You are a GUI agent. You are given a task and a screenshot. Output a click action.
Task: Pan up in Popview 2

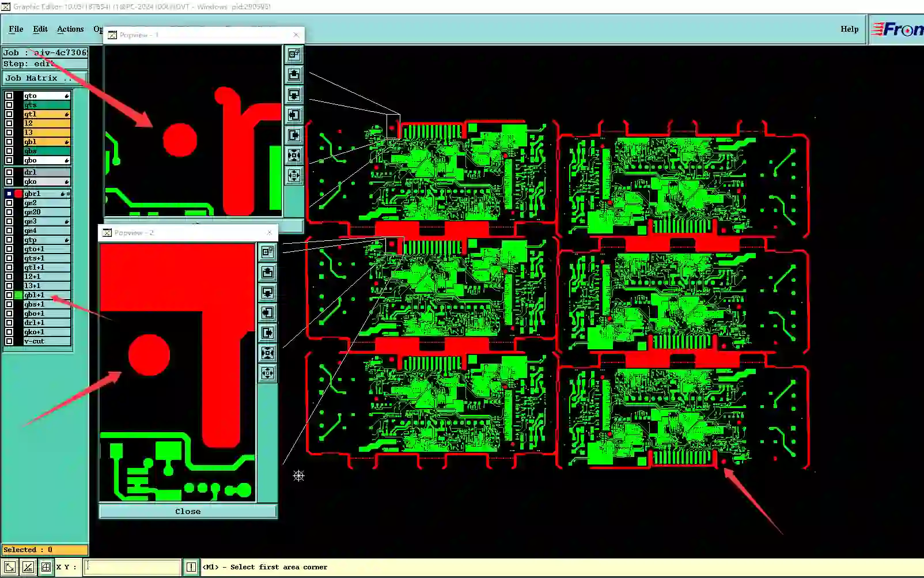[267, 272]
